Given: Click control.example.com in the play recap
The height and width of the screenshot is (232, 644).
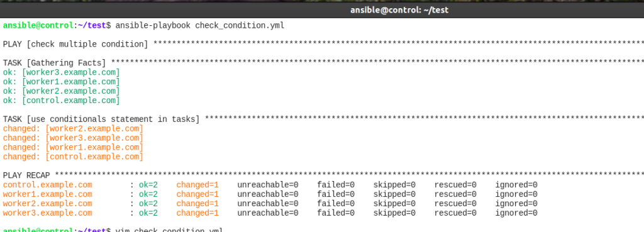Looking at the screenshot, I should point(48,185).
